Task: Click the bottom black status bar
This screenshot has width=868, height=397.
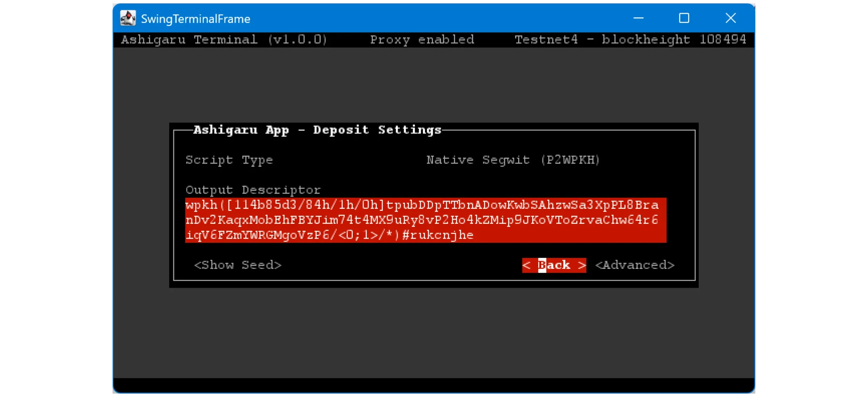Action: tap(433, 385)
